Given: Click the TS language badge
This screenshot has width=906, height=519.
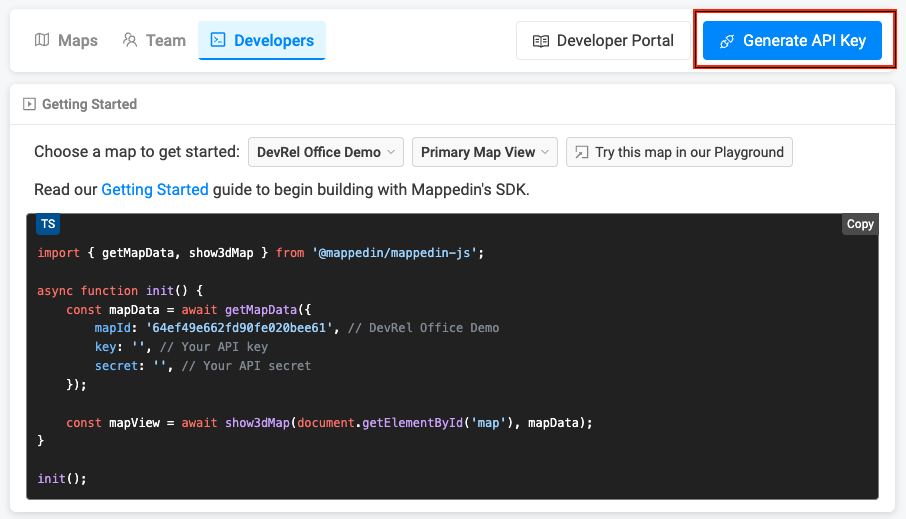Looking at the screenshot, I should tap(48, 224).
